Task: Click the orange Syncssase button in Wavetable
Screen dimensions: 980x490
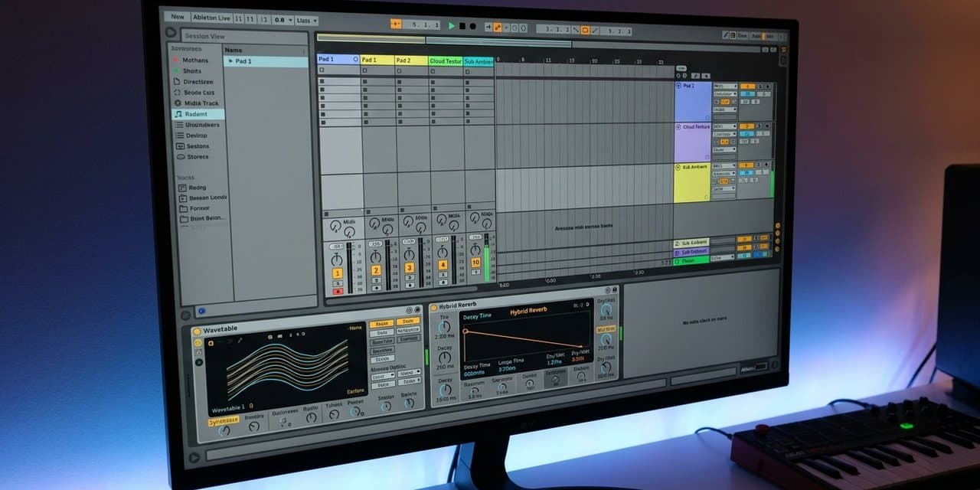Action: click(x=224, y=420)
